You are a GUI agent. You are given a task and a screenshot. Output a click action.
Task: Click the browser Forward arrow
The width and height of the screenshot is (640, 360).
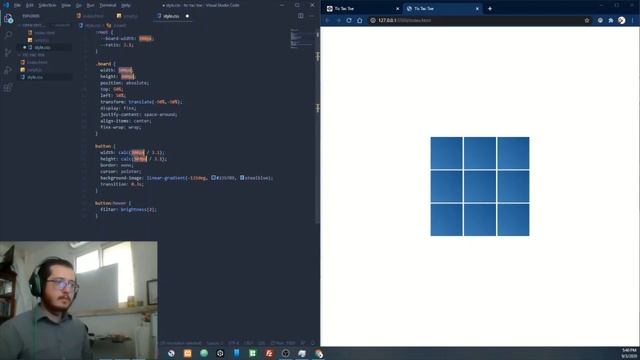(x=338, y=20)
